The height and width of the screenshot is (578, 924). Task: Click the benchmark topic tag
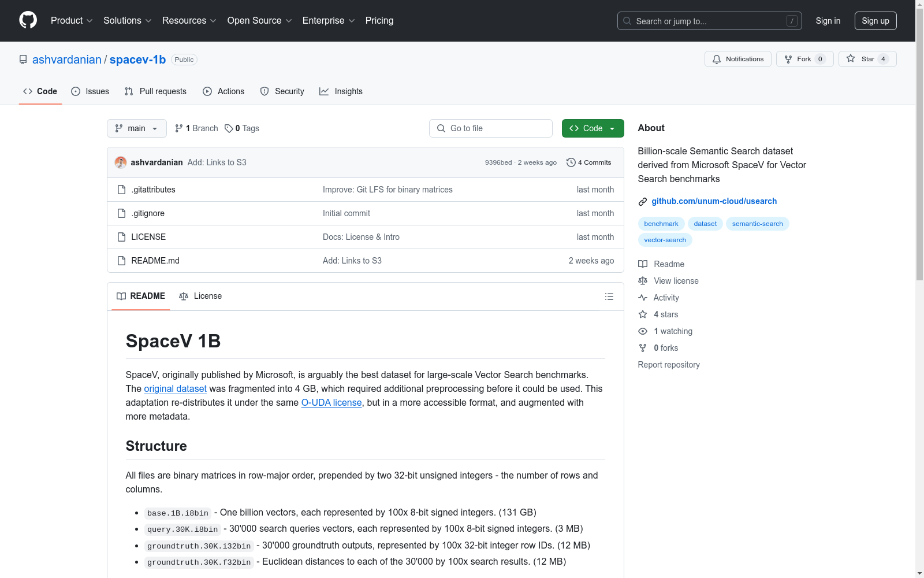[661, 224]
